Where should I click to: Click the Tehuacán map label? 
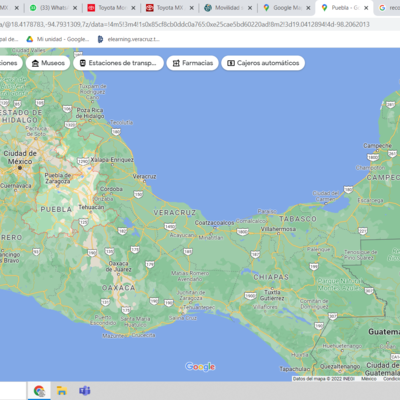(91, 207)
